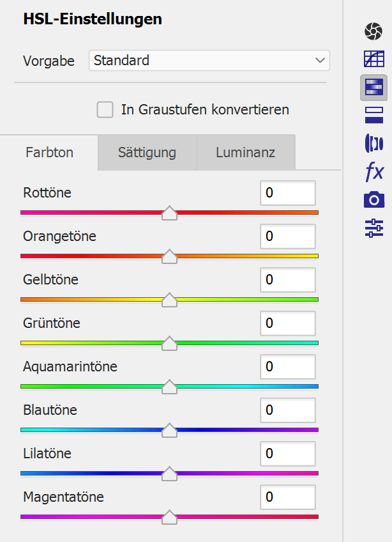
Task: Select the Farbton tab
Action: pos(49,153)
